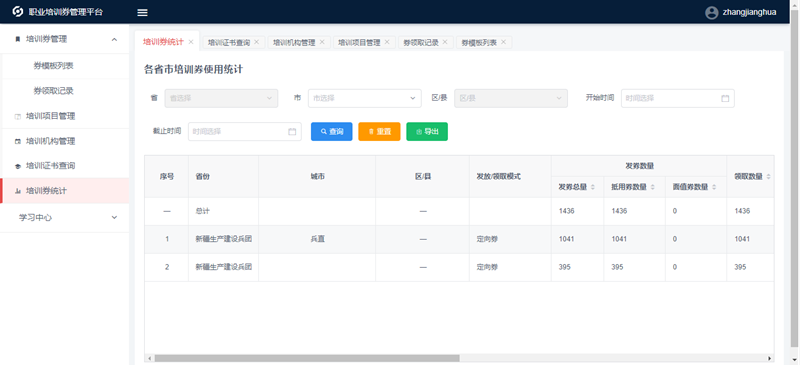Close the 培训券统计 tab
This screenshot has height=365, width=800.
click(191, 42)
